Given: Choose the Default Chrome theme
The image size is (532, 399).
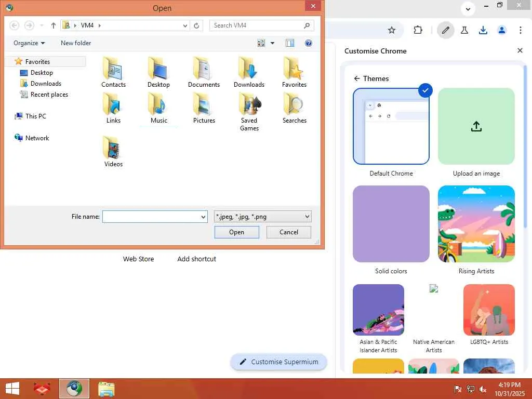Looking at the screenshot, I should (x=391, y=126).
